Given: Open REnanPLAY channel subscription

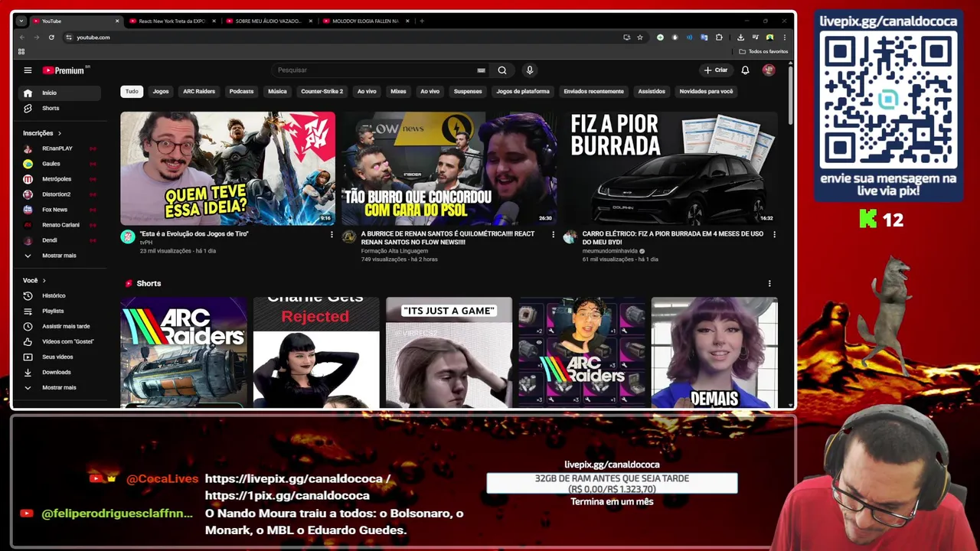Looking at the screenshot, I should point(60,148).
